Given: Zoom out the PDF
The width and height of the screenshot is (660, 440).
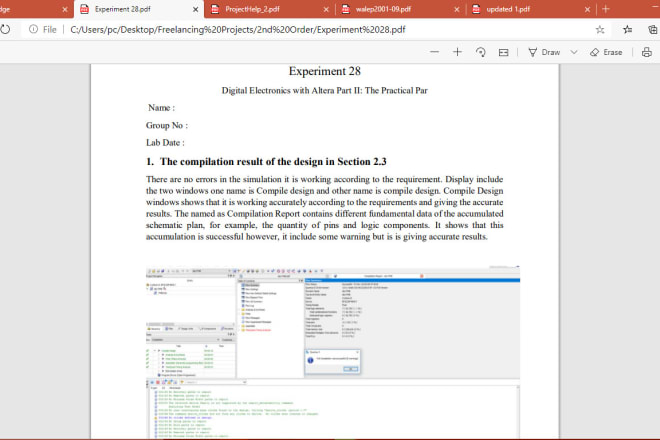Looking at the screenshot, I should (x=434, y=52).
